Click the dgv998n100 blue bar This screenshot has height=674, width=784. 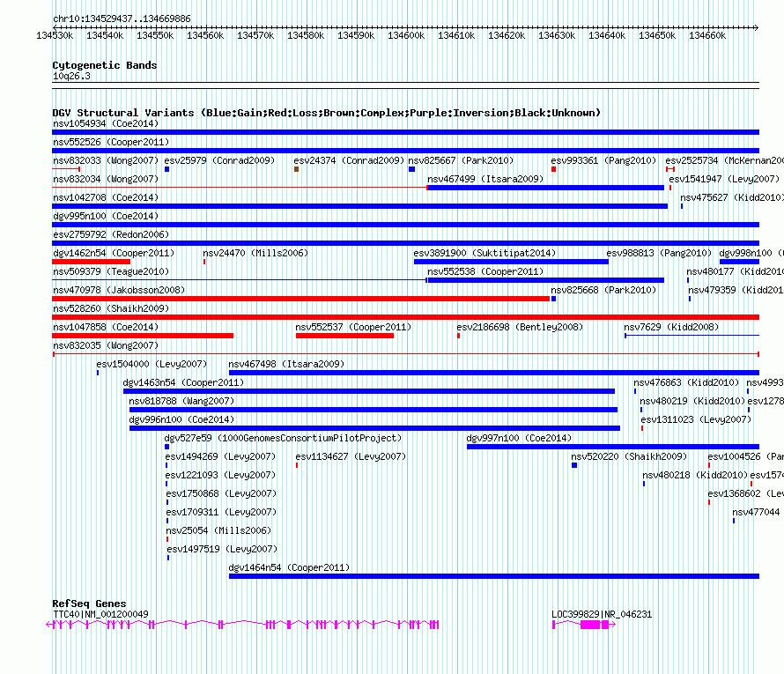pos(739,262)
